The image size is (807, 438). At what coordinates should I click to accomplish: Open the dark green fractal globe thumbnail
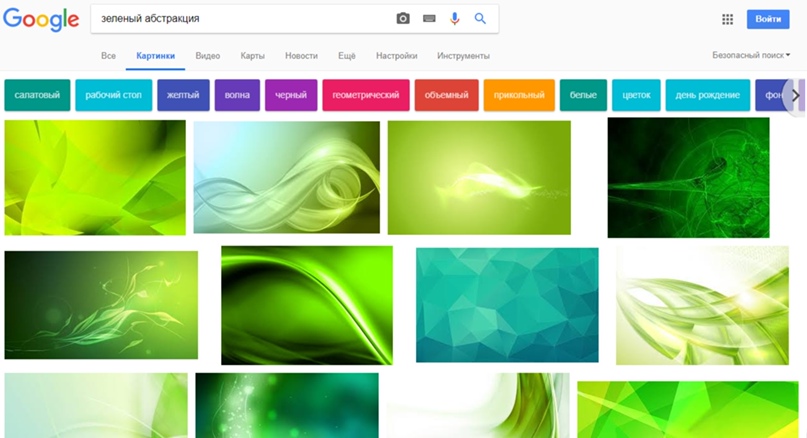click(688, 178)
